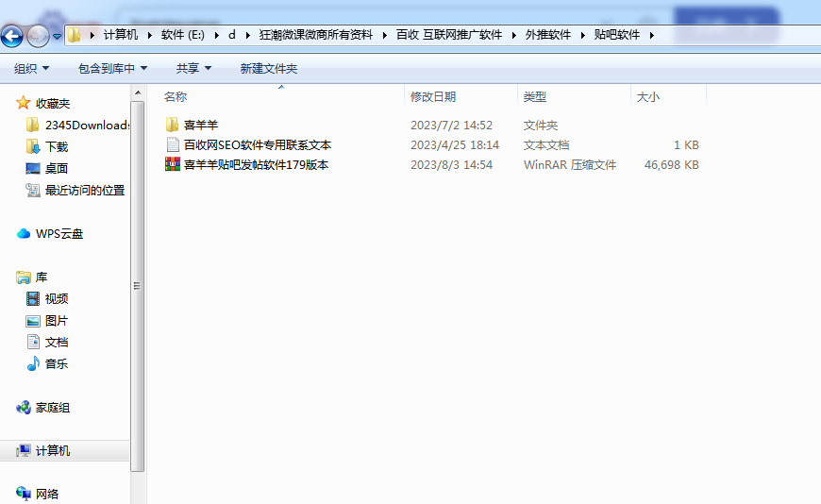
Task: Click the WinRAR archive icon of 喜羊羊贴吧发帖软件179版本
Action: click(173, 164)
